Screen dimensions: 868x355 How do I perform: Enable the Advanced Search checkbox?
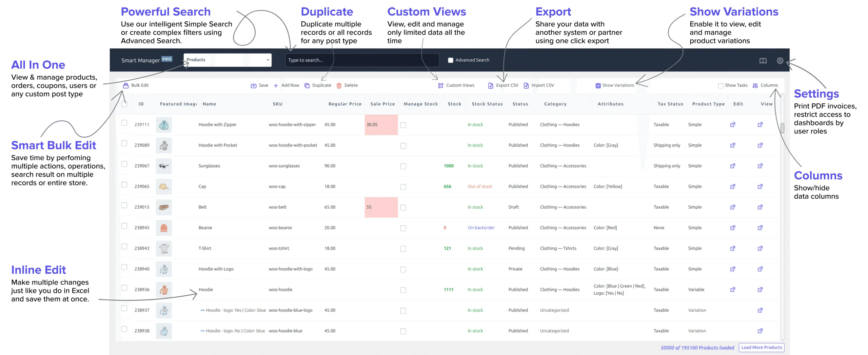click(450, 60)
